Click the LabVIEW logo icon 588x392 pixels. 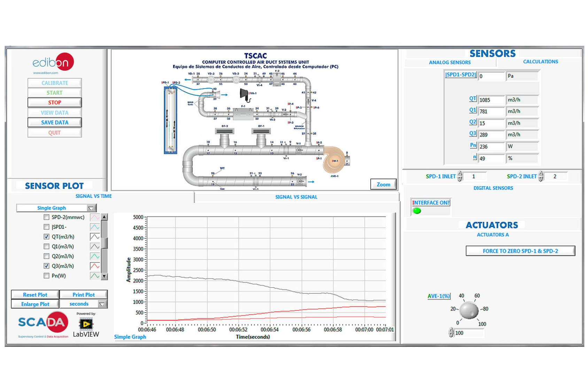[x=86, y=324]
